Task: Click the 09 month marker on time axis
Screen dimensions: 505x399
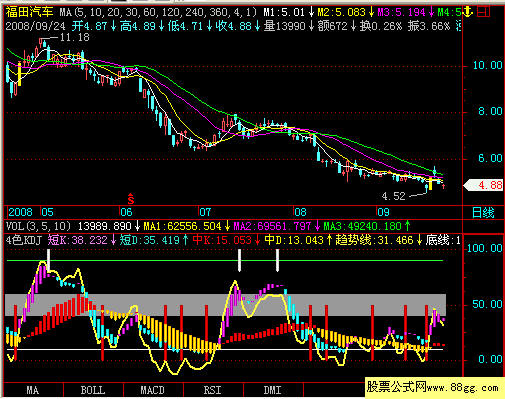Action: [383, 212]
